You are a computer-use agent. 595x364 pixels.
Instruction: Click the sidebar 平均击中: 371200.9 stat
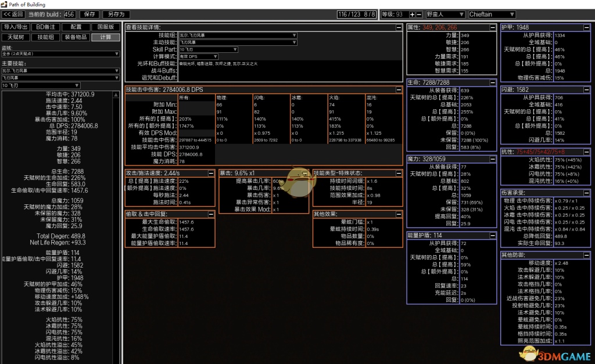pos(70,94)
